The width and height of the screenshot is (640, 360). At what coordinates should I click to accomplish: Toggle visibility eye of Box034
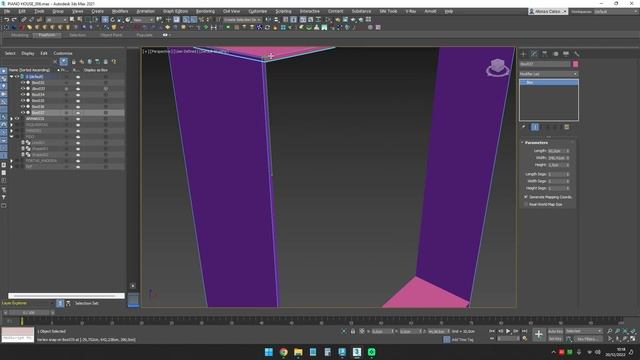[x=23, y=94]
